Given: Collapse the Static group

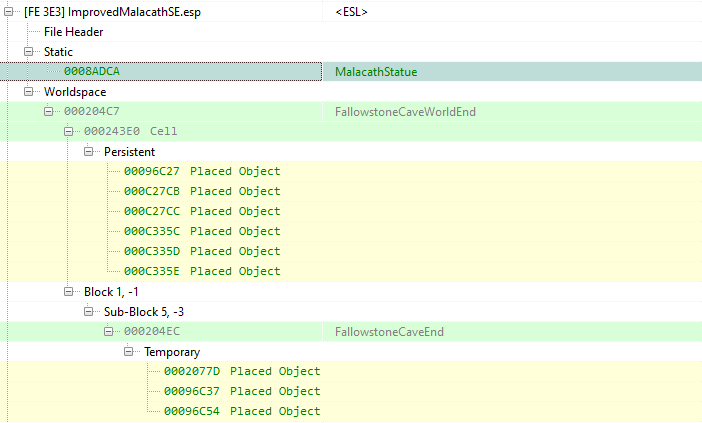Looking at the screenshot, I should (29, 52).
